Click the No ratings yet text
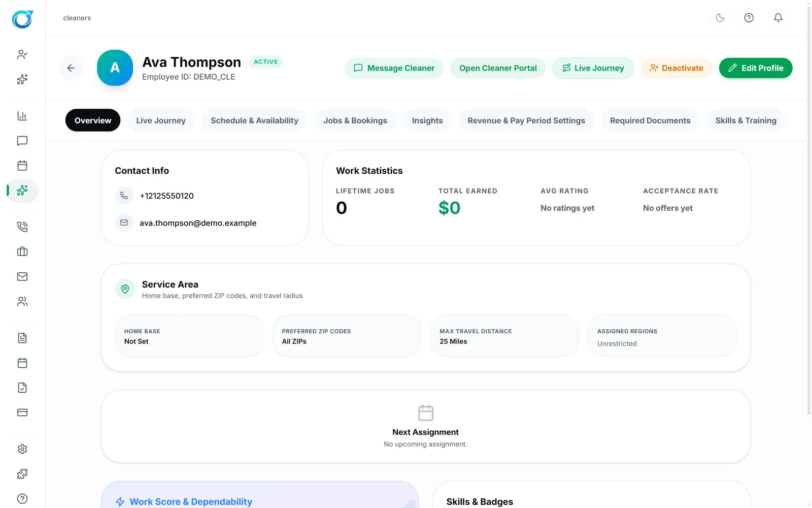 [x=567, y=208]
